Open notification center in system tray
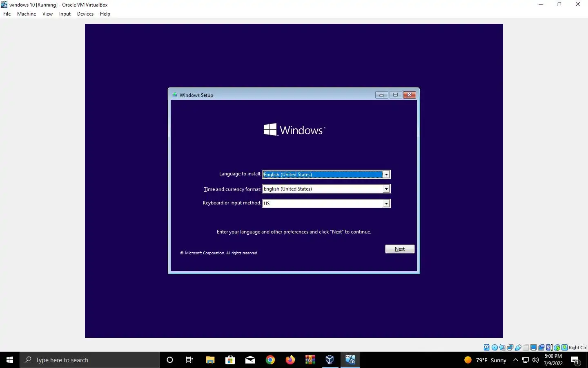Viewport: 588px width, 368px height. pos(575,360)
